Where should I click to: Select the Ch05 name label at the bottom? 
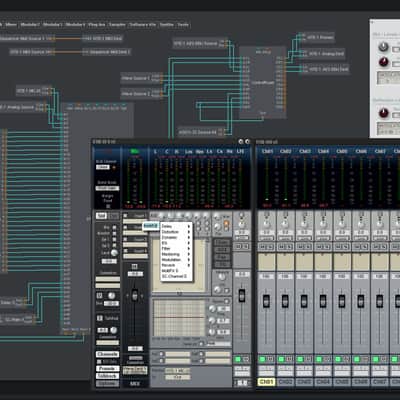click(342, 382)
